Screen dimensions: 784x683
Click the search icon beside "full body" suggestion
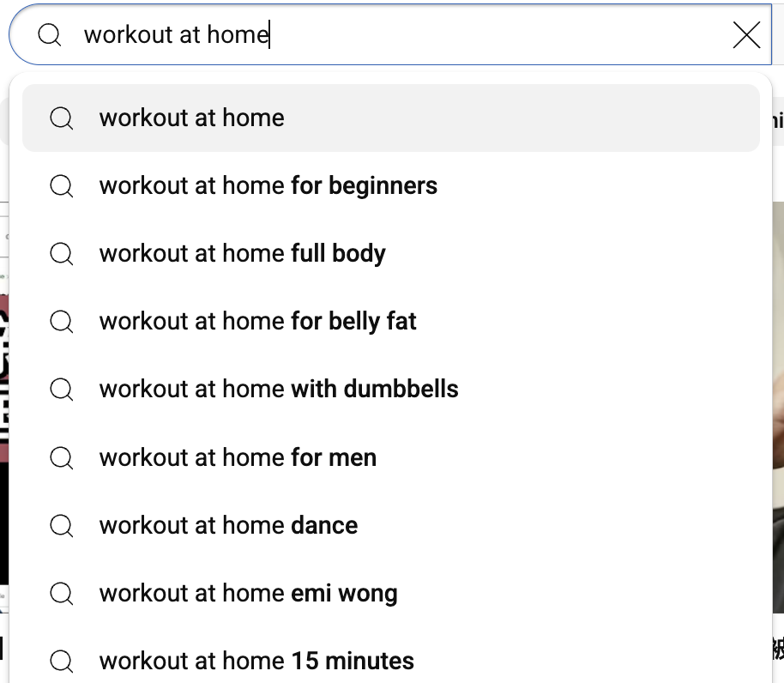62,254
